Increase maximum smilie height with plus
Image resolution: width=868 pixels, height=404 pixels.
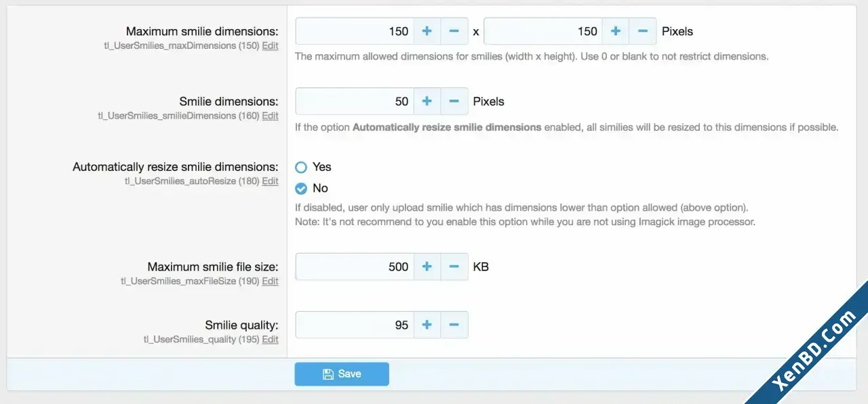point(615,31)
